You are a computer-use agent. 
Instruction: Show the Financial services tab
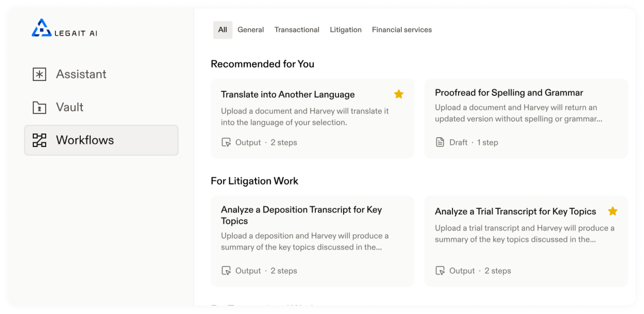click(x=402, y=30)
